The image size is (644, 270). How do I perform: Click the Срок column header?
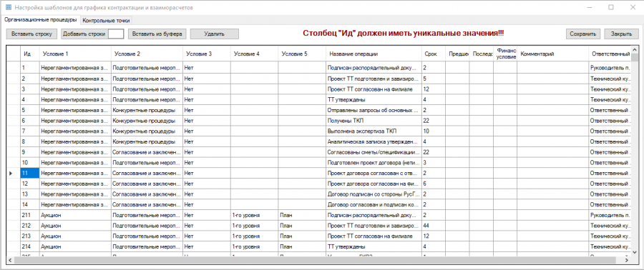pos(433,54)
